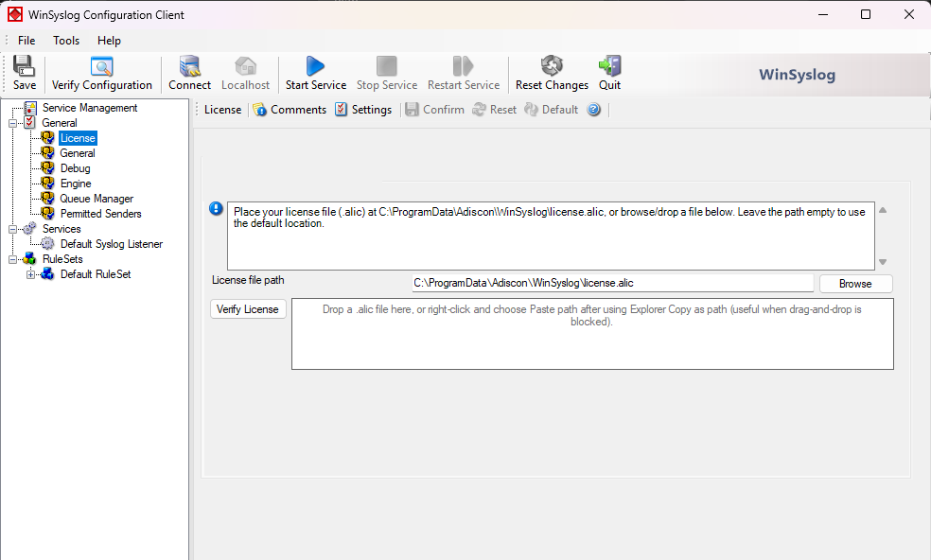
Task: Click the Save toolbar icon
Action: pos(25,66)
